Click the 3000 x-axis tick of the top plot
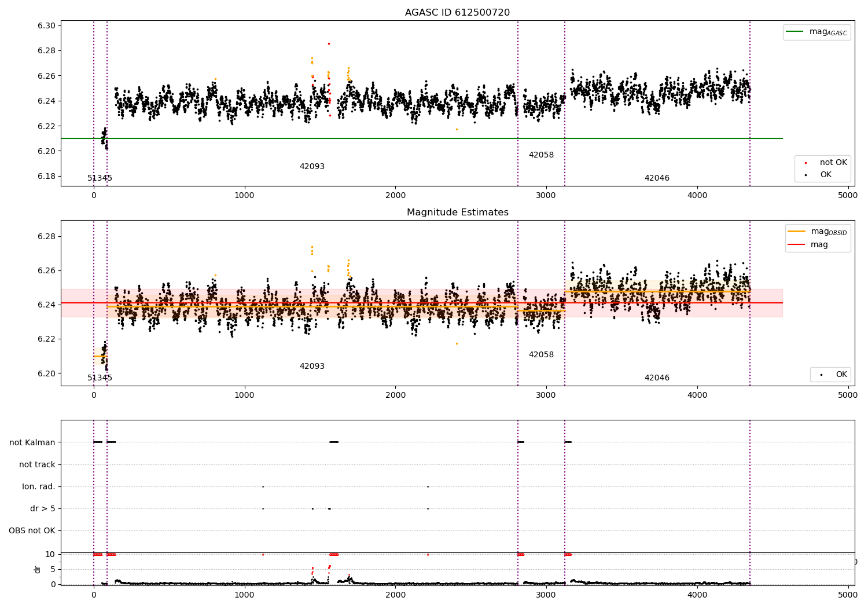This screenshot has height=608, width=868. (546, 196)
